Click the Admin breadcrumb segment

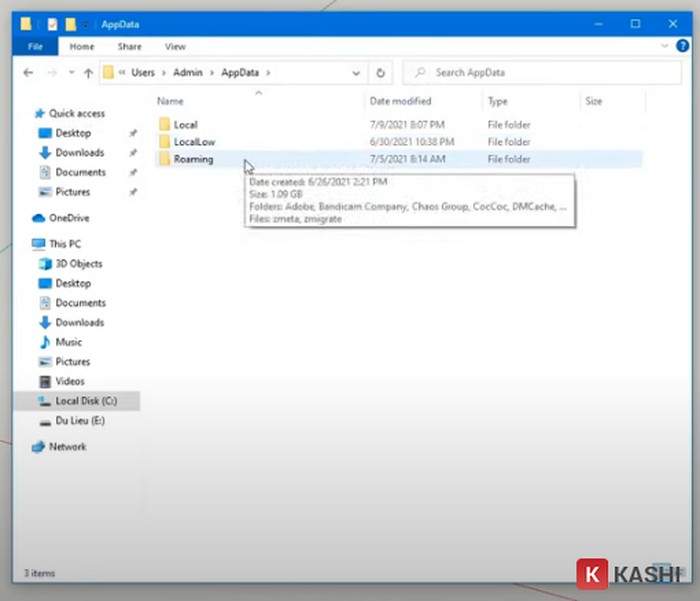(x=188, y=72)
